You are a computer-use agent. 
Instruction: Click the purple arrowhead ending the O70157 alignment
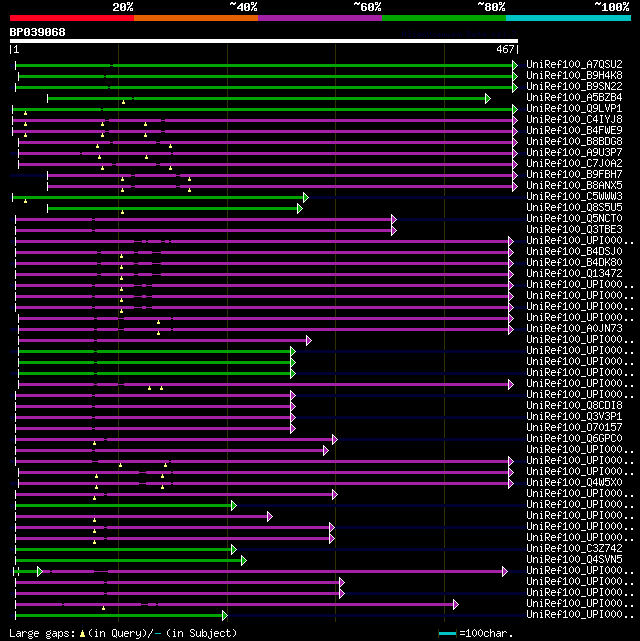click(x=293, y=428)
